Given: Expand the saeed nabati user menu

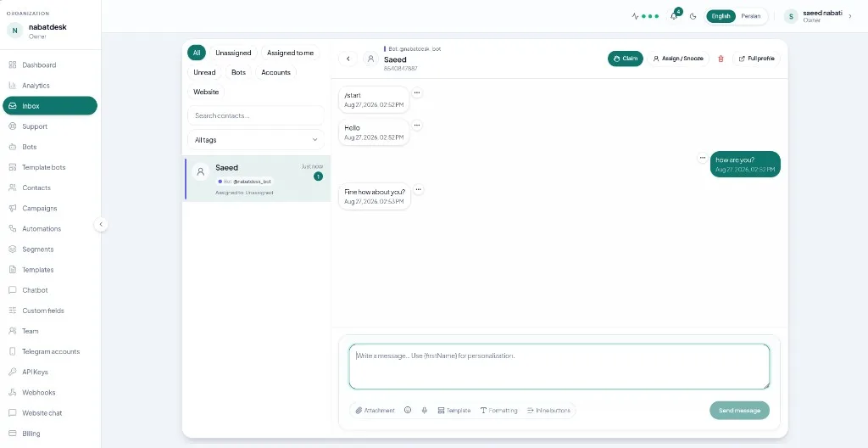Looking at the screenshot, I should pos(850,17).
